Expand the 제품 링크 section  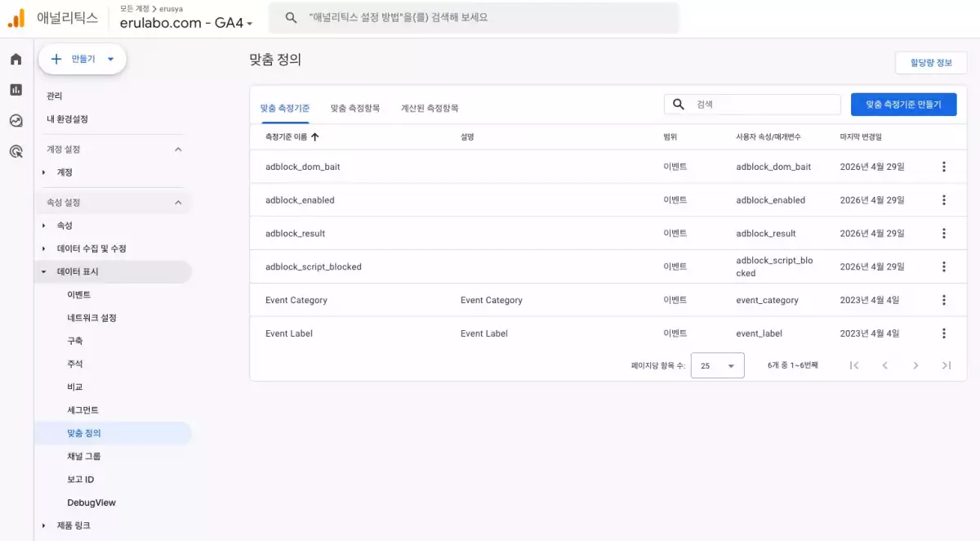tap(44, 525)
